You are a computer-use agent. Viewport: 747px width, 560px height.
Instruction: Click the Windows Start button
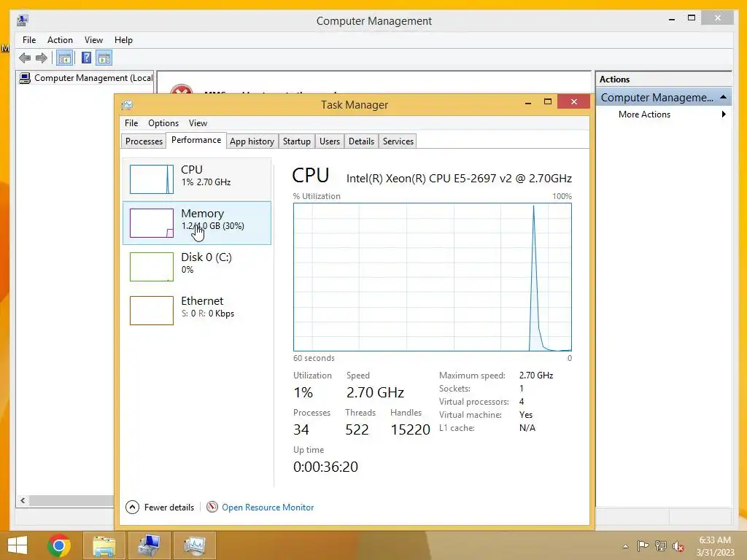click(18, 545)
